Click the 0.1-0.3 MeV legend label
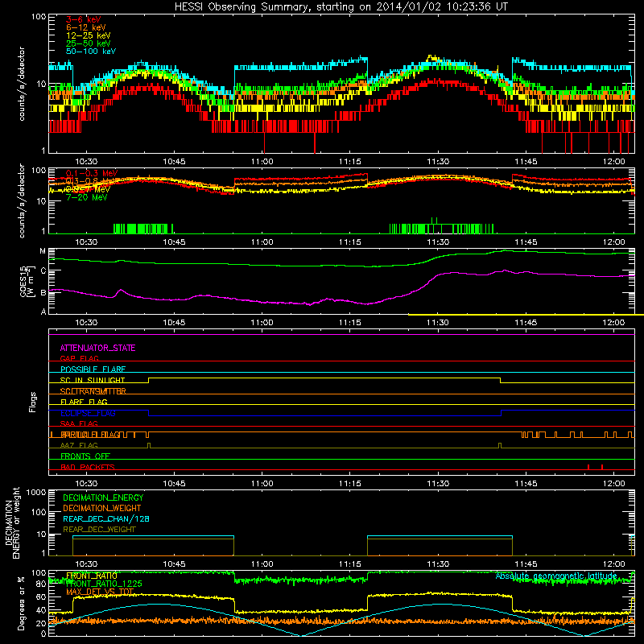This screenshot has width=644, height=644. [92, 173]
